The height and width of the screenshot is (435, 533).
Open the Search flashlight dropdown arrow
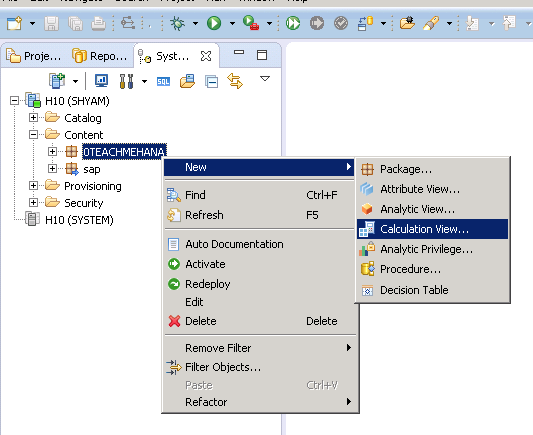tap(449, 23)
